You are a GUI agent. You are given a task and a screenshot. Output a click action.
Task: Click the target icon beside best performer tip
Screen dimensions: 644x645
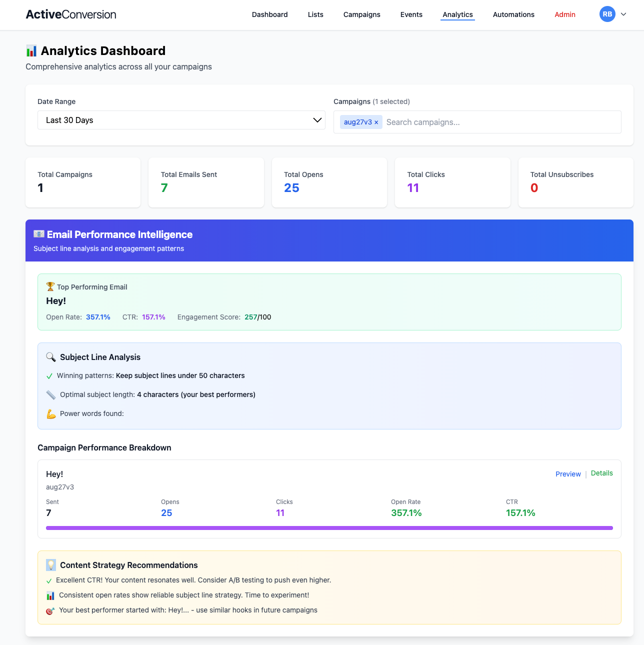(50, 610)
